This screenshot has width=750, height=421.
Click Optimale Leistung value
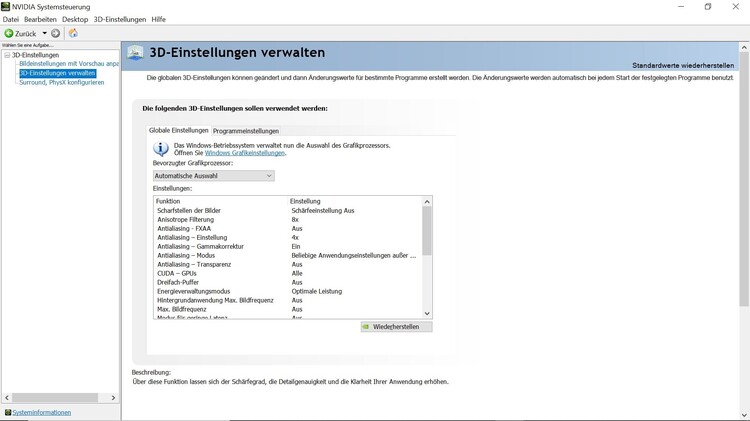[x=317, y=291]
